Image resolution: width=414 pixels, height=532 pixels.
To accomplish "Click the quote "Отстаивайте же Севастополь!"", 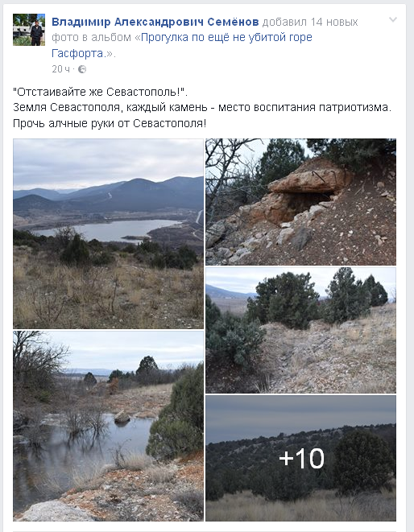I will click(100, 92).
